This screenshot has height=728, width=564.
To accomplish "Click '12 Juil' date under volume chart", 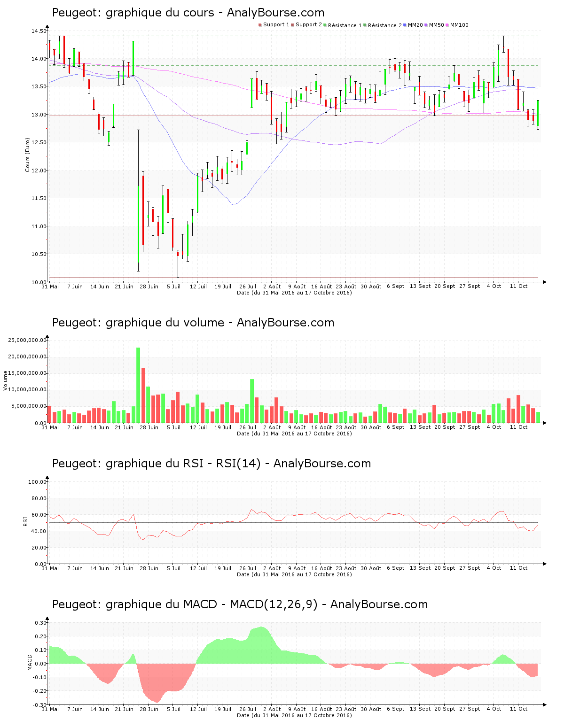I will (x=198, y=427).
